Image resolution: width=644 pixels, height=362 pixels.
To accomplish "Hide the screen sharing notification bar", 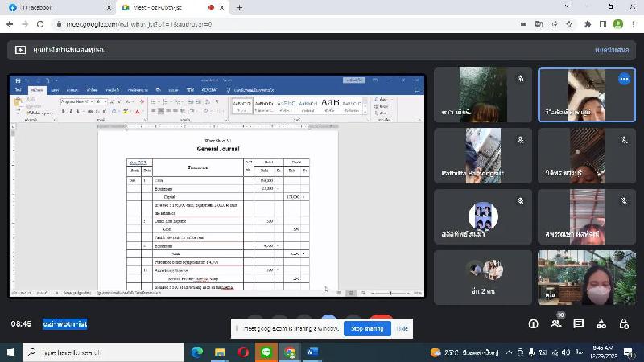I will tap(402, 328).
